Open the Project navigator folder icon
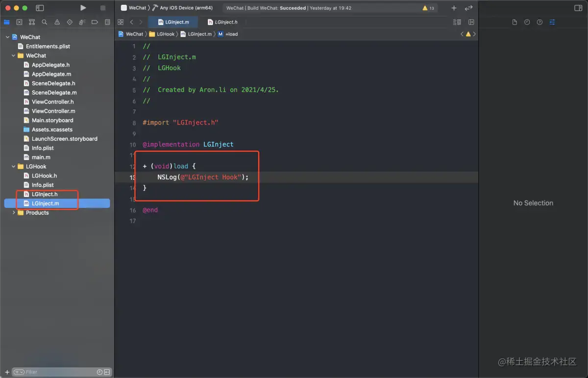Viewport: 588px width, 378px height. (x=7, y=22)
